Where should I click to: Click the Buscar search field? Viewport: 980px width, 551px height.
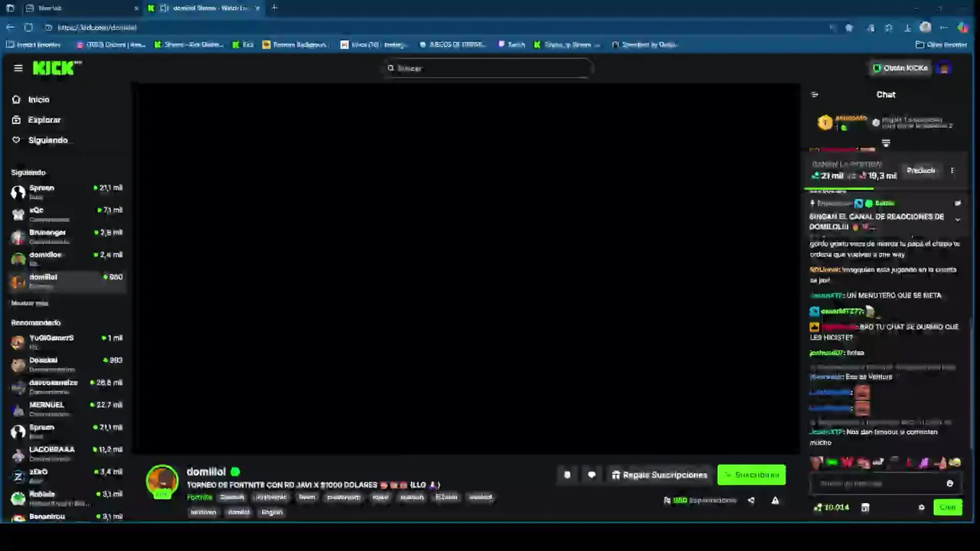click(490, 68)
